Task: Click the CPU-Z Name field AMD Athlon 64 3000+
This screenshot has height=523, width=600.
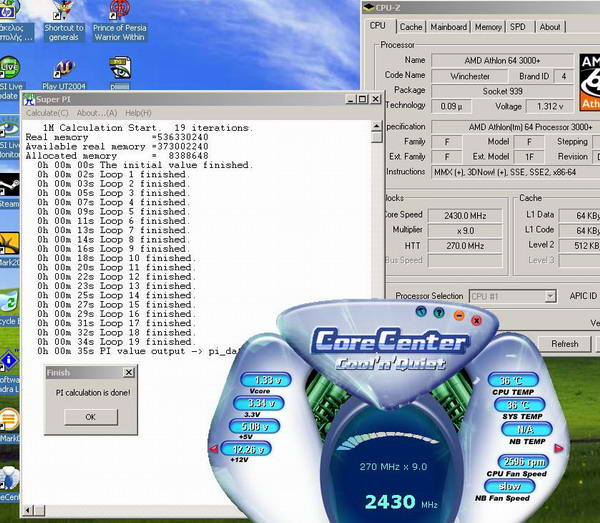Action: [502, 60]
